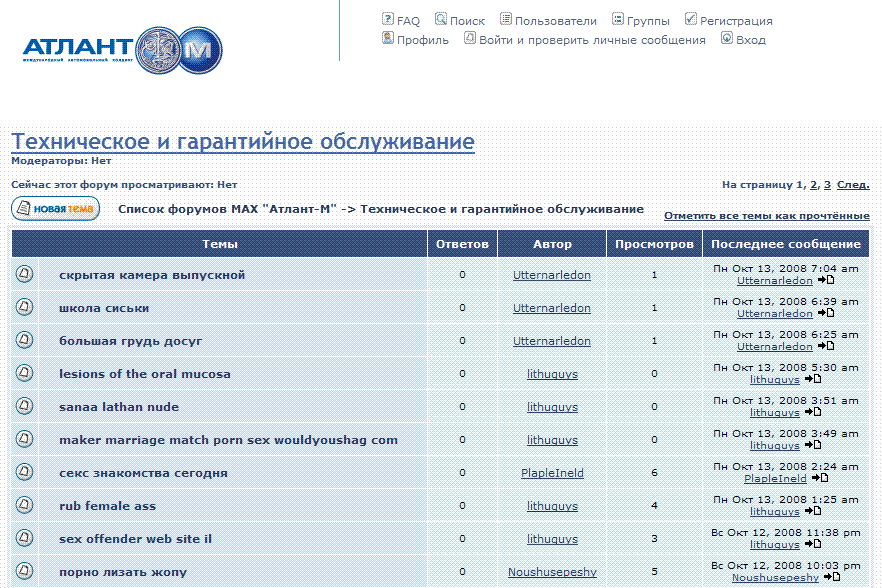Click the "След." next page link

click(x=853, y=185)
